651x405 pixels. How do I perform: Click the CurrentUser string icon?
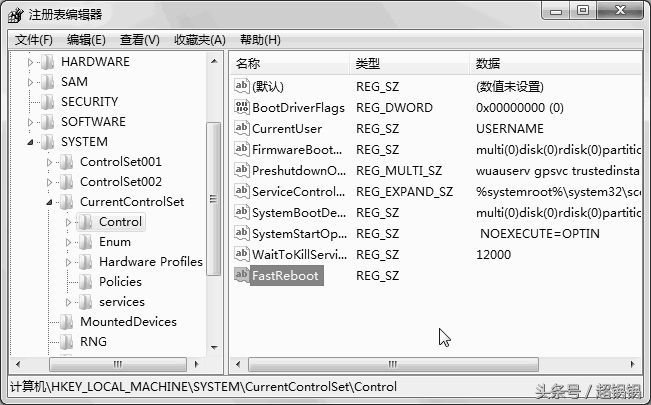[x=242, y=128]
